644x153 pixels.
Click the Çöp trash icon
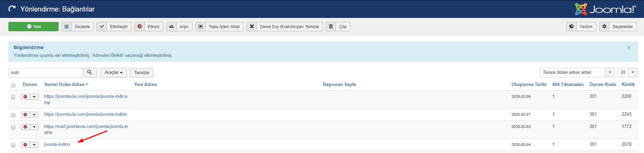click(331, 27)
